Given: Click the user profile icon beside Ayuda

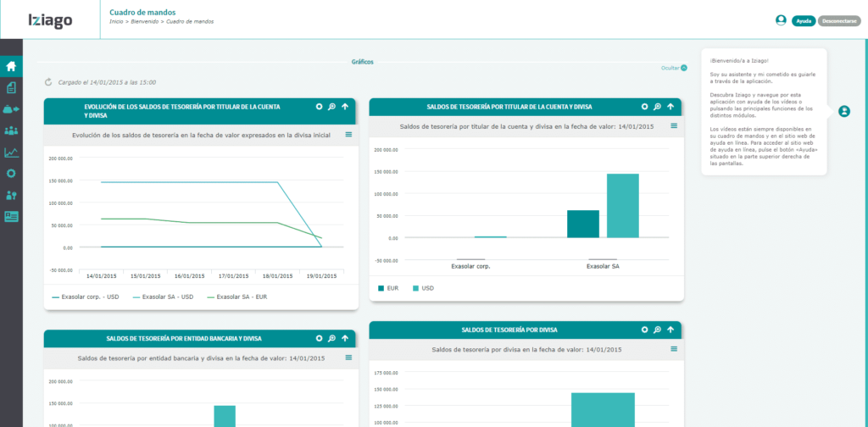Looking at the screenshot, I should click(781, 20).
